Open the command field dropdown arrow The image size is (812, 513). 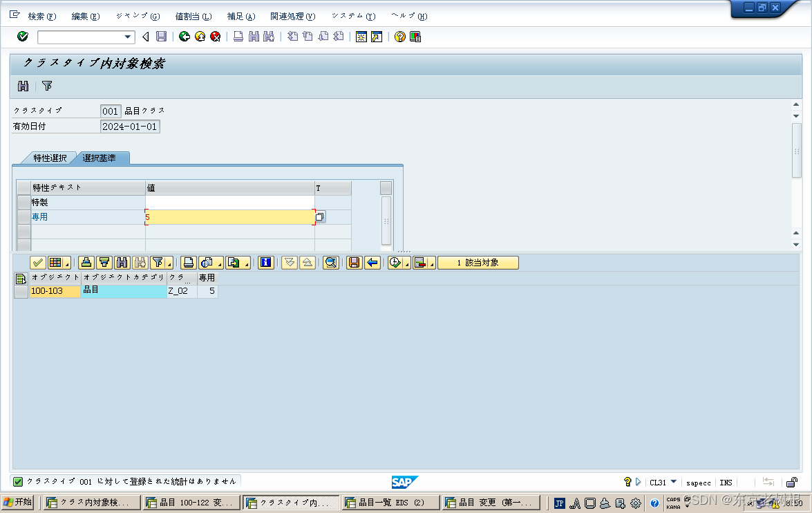[127, 37]
